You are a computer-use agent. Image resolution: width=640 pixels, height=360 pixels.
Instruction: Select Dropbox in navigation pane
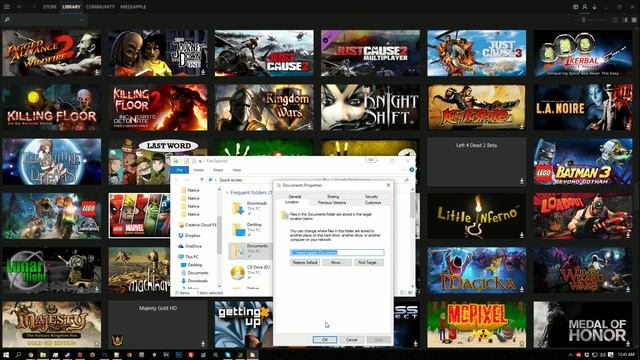point(189,236)
